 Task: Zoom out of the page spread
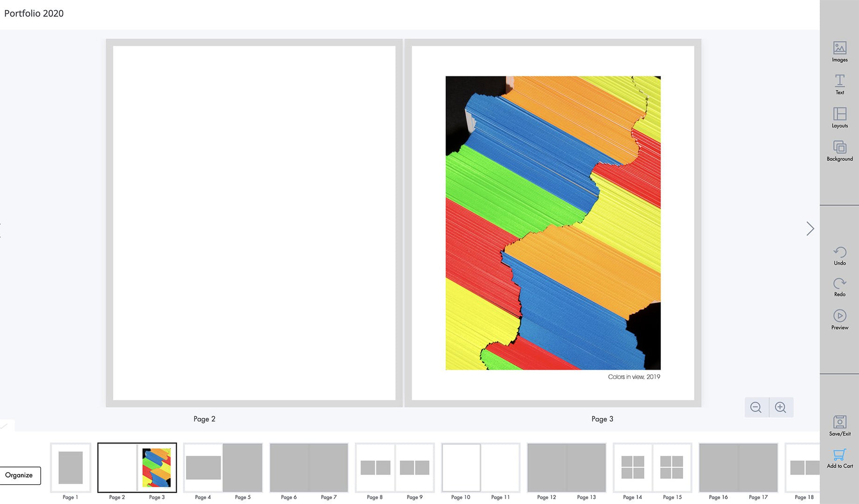click(x=756, y=407)
